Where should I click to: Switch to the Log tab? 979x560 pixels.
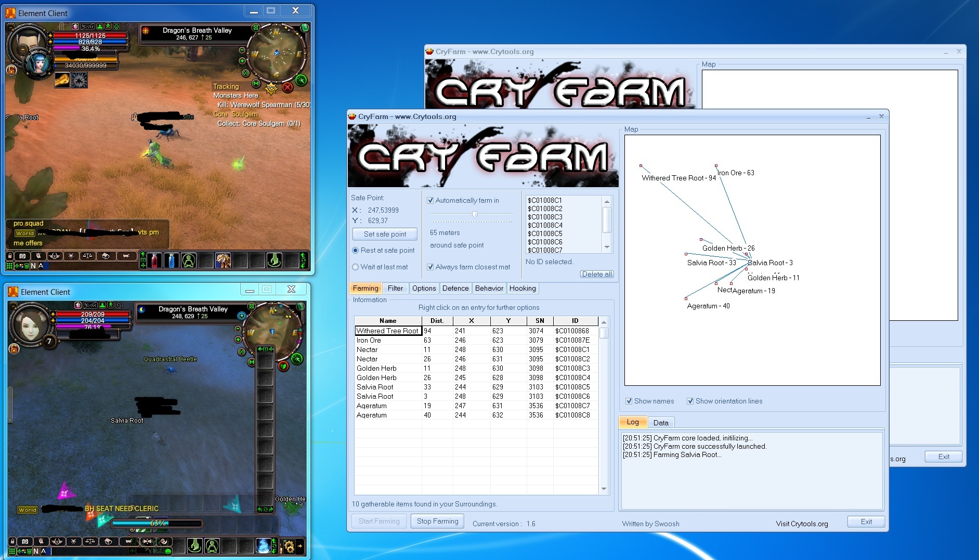633,422
